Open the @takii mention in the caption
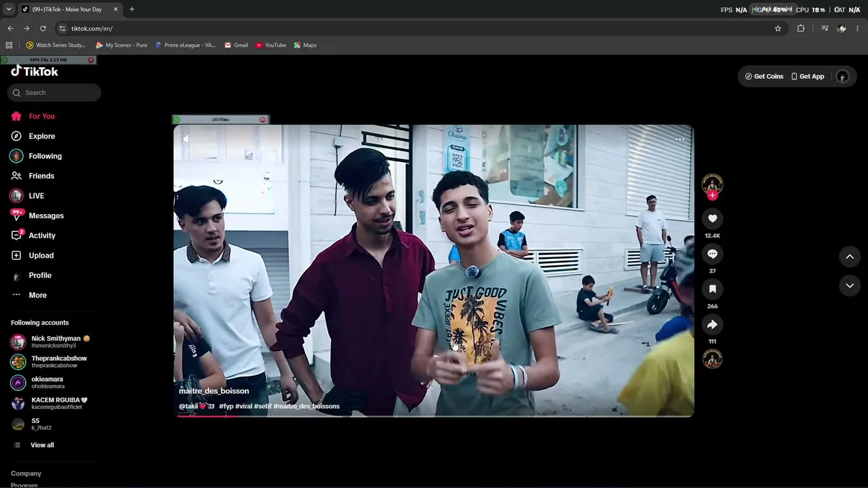The height and width of the screenshot is (488, 868). coord(196,406)
